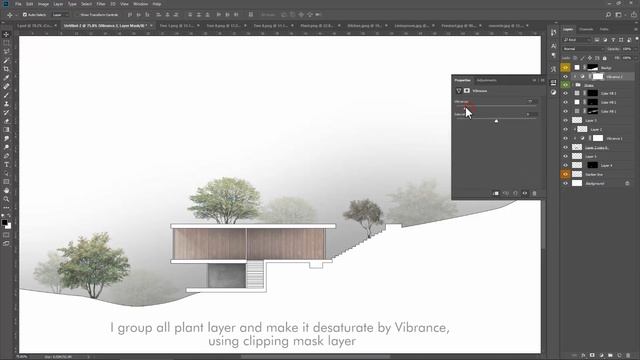Click the foreground color swatch
The height and width of the screenshot is (360, 640).
(x=4, y=222)
